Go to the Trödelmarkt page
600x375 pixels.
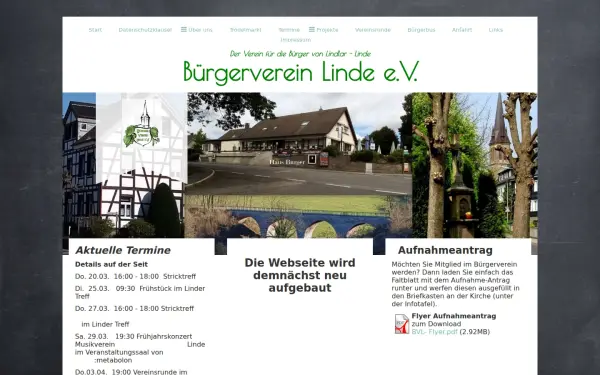[x=246, y=30]
